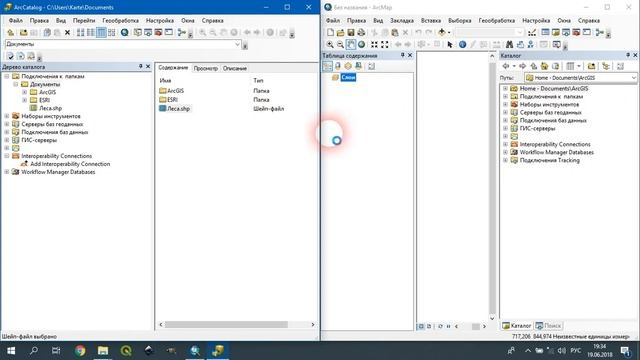This screenshot has height=360, width=640.
Task: Activate the Identify tool in ArcMap
Action: coord(462,44)
